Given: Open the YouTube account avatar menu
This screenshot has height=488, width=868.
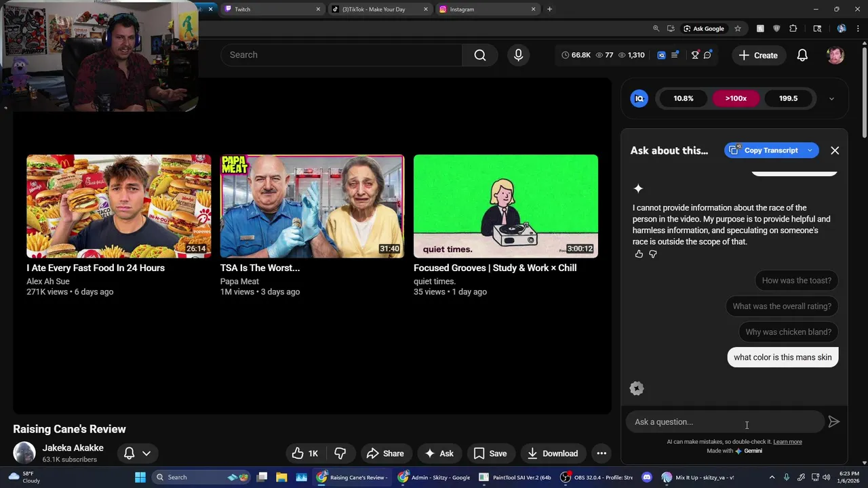Looking at the screenshot, I should pyautogui.click(x=835, y=56).
